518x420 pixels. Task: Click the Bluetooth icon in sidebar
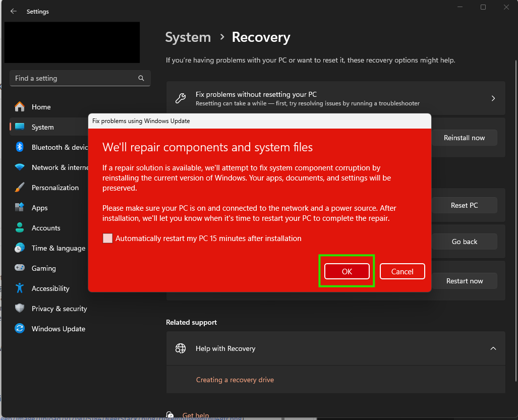(20, 147)
